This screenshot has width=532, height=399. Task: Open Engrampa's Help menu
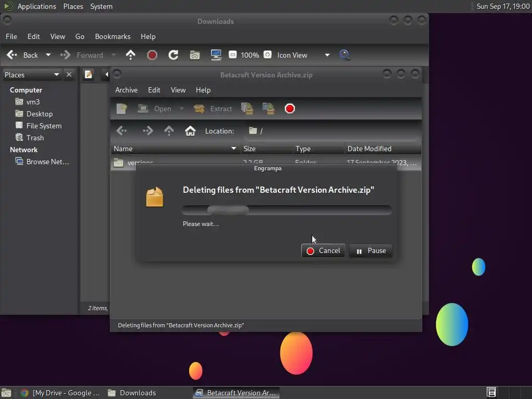pyautogui.click(x=203, y=90)
